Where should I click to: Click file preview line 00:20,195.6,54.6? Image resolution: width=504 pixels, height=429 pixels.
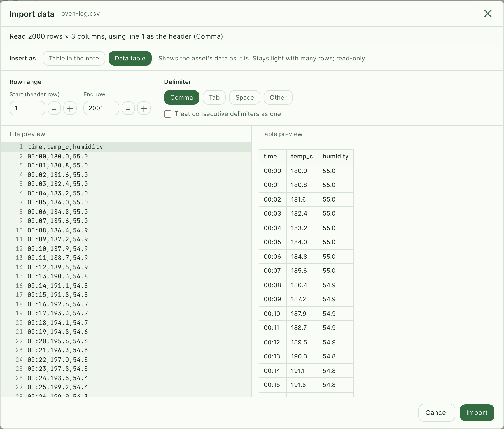click(x=126, y=341)
